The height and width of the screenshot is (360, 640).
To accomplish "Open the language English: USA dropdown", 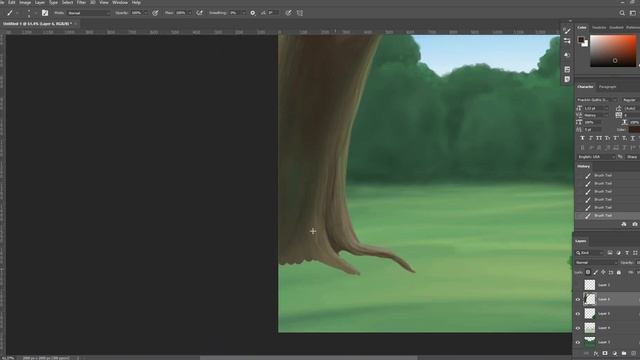I will point(596,157).
